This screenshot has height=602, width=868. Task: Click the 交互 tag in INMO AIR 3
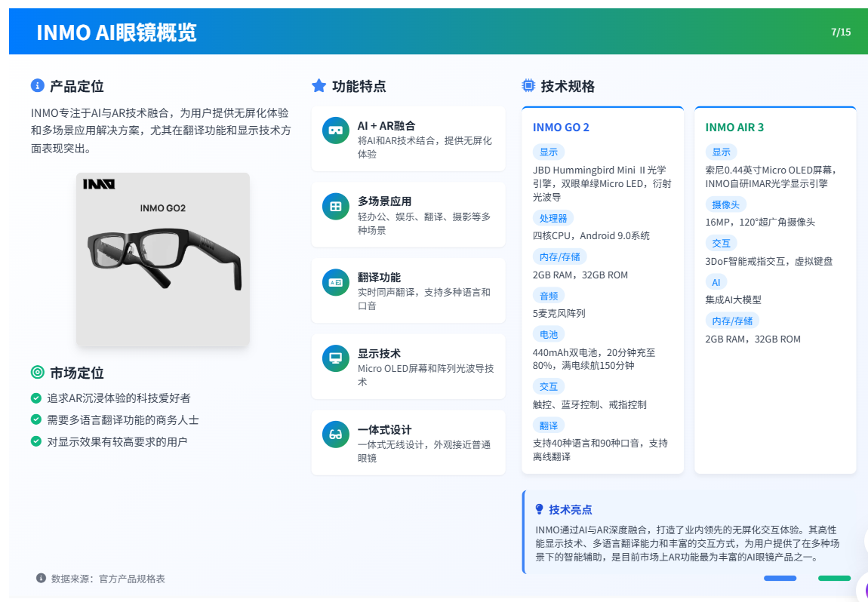click(x=722, y=244)
